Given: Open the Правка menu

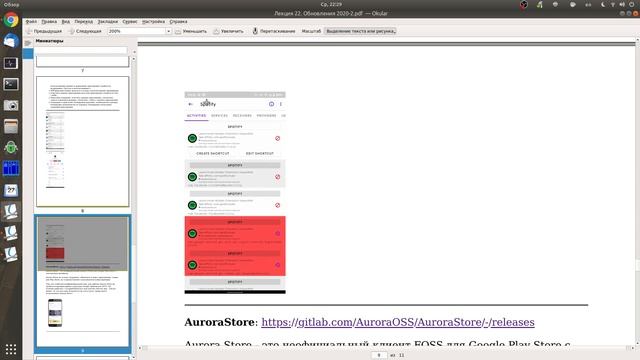Looking at the screenshot, I should pos(49,22).
